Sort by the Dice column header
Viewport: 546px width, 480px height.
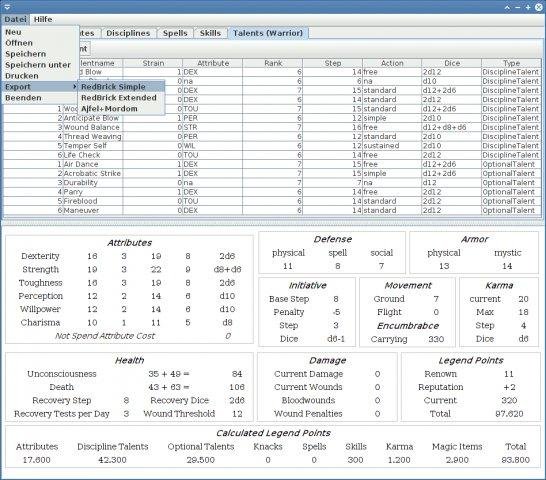pyautogui.click(x=452, y=63)
